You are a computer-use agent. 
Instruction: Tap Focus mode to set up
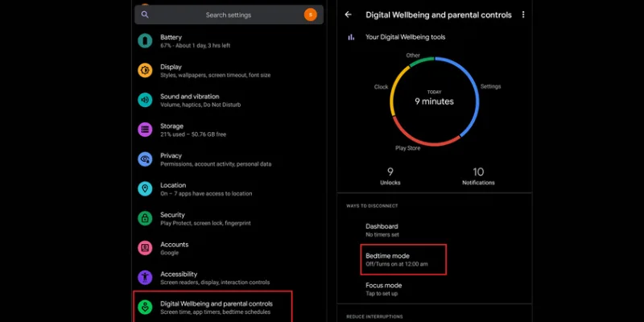(434, 289)
